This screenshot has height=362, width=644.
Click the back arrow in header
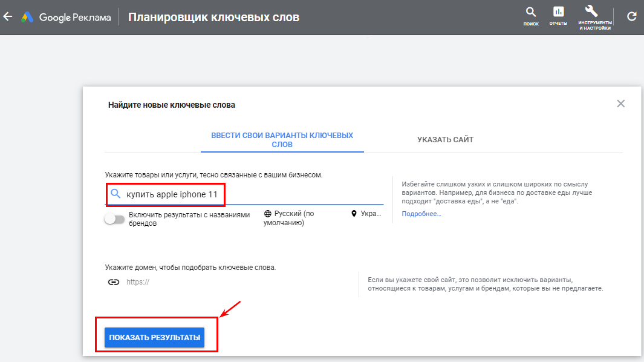tap(8, 17)
